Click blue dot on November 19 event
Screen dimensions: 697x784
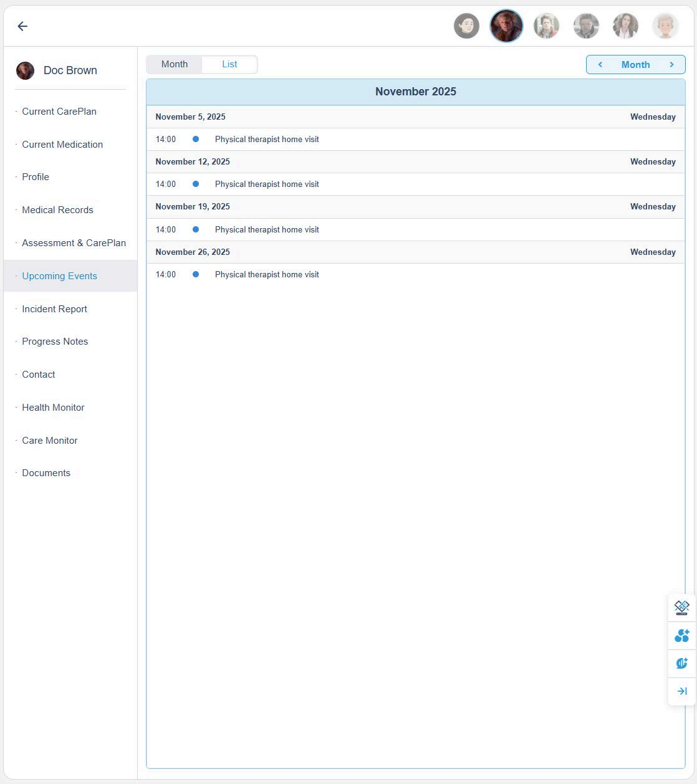tap(196, 229)
